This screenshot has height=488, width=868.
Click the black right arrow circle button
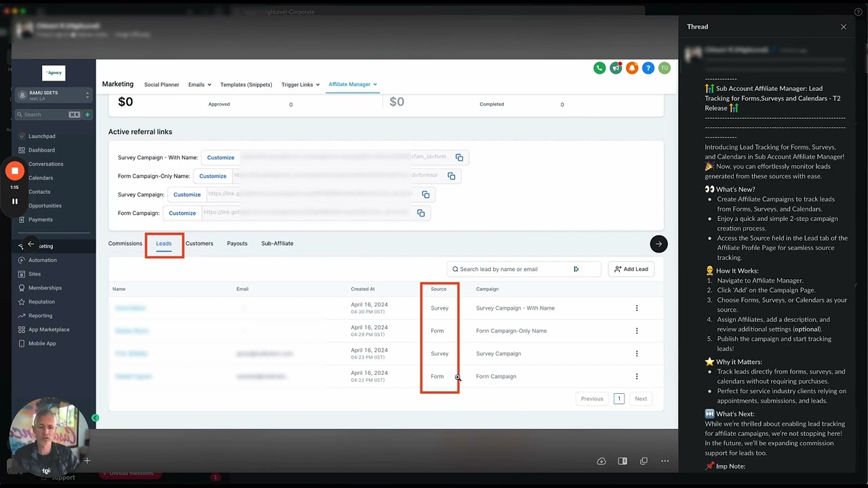point(658,244)
